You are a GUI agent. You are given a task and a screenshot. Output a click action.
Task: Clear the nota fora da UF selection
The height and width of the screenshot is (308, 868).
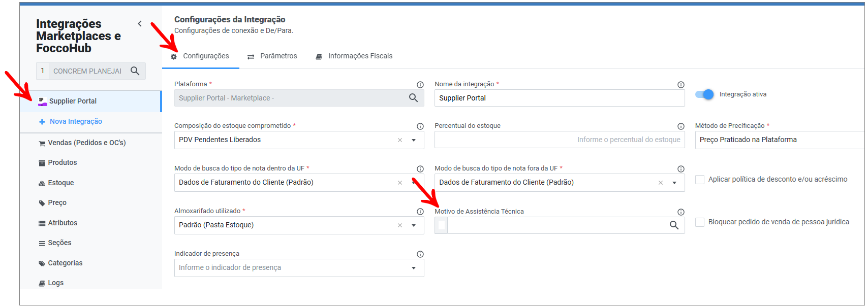point(661,183)
